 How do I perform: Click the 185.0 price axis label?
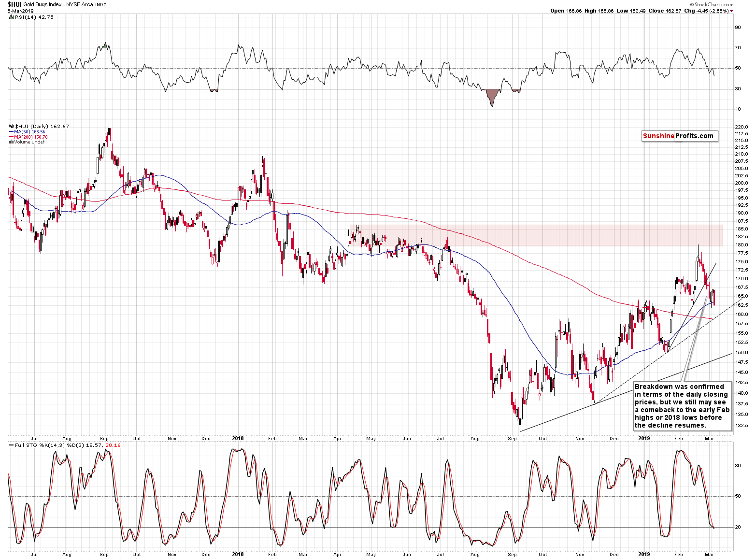coord(741,229)
